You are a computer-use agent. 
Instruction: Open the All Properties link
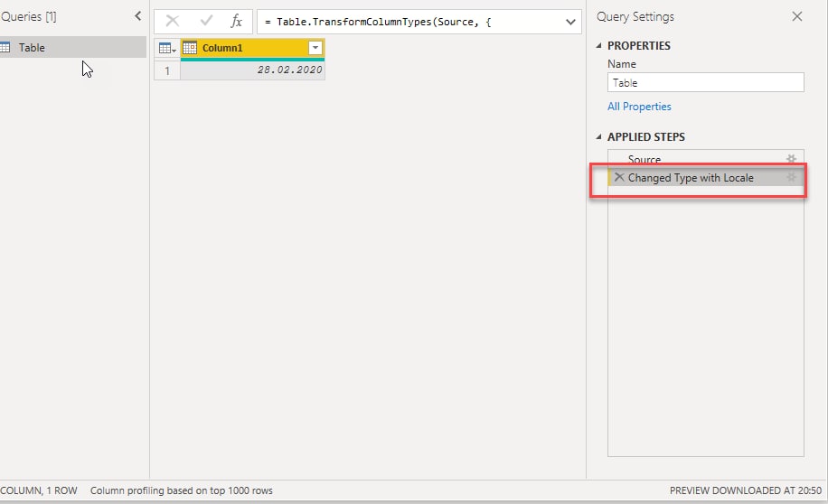click(639, 106)
